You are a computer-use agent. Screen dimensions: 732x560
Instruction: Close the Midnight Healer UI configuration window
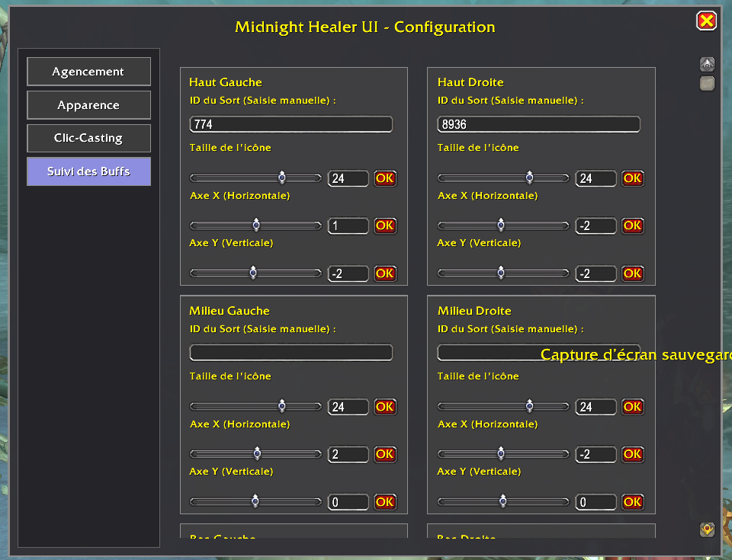tap(706, 21)
